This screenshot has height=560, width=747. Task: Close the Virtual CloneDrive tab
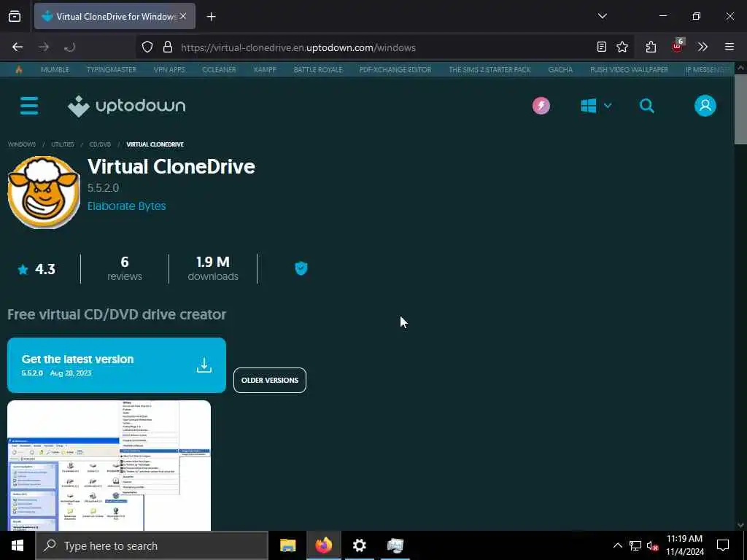coord(183,16)
